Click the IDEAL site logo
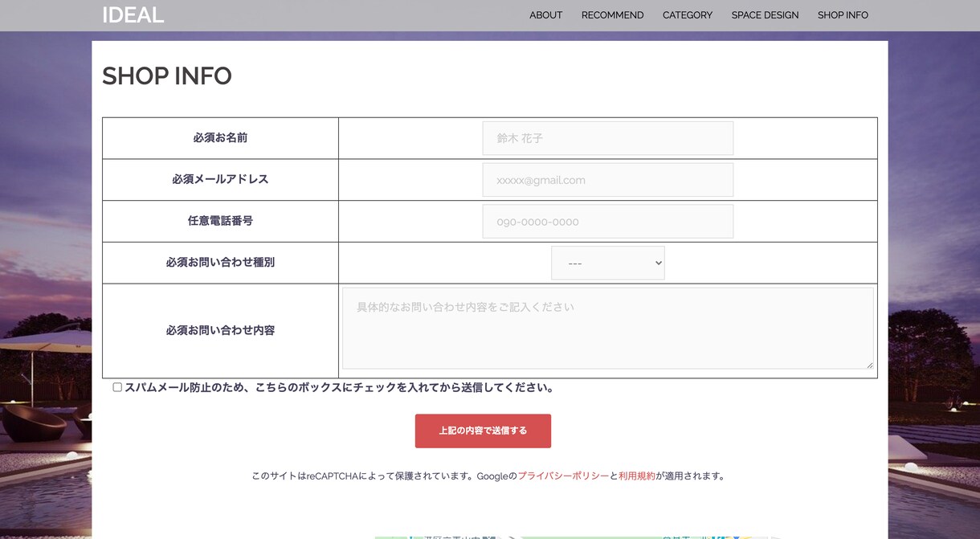This screenshot has height=539, width=980. [133, 14]
